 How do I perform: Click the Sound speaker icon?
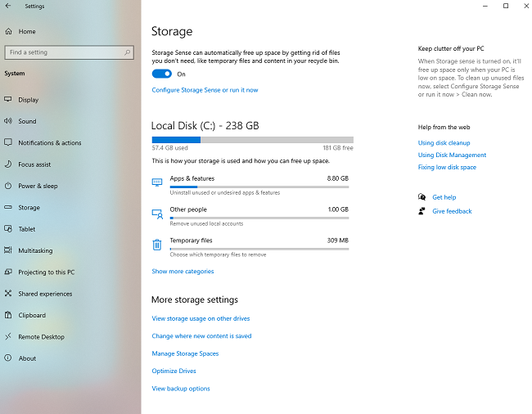click(x=8, y=121)
